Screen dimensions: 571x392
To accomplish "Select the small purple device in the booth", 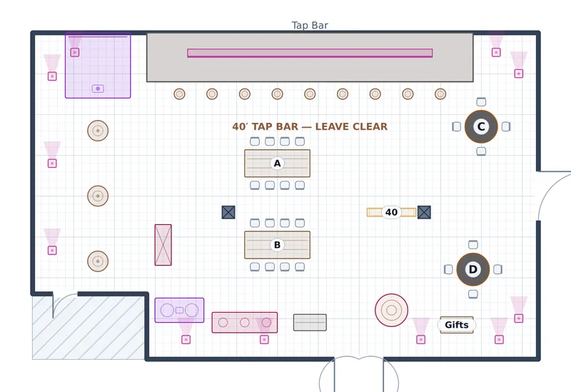I will click(x=98, y=89).
